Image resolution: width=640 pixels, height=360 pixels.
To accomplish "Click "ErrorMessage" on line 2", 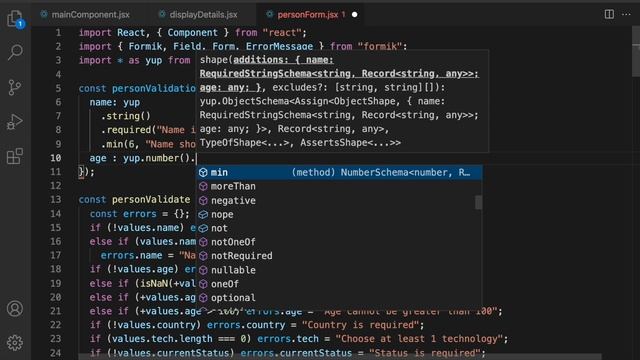I will coord(279,47).
